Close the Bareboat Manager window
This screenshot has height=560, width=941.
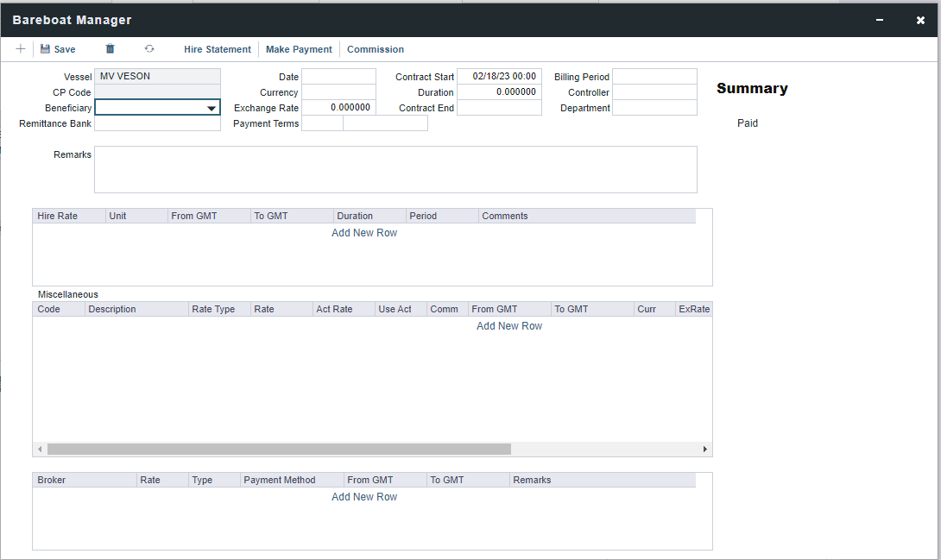click(920, 20)
